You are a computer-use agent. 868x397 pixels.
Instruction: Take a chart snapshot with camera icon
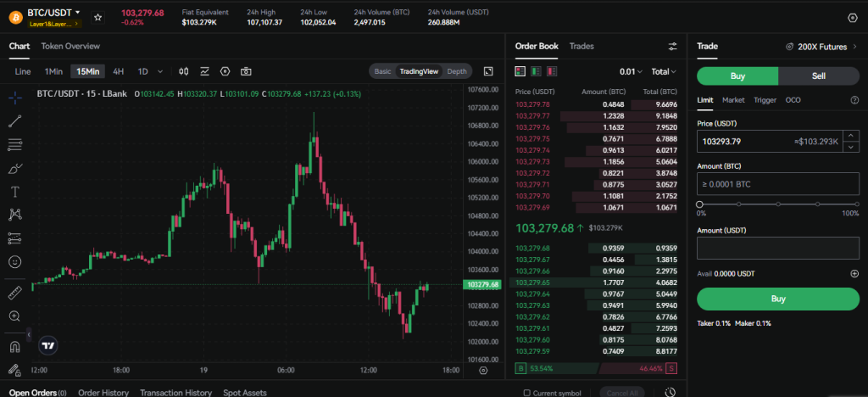(246, 71)
